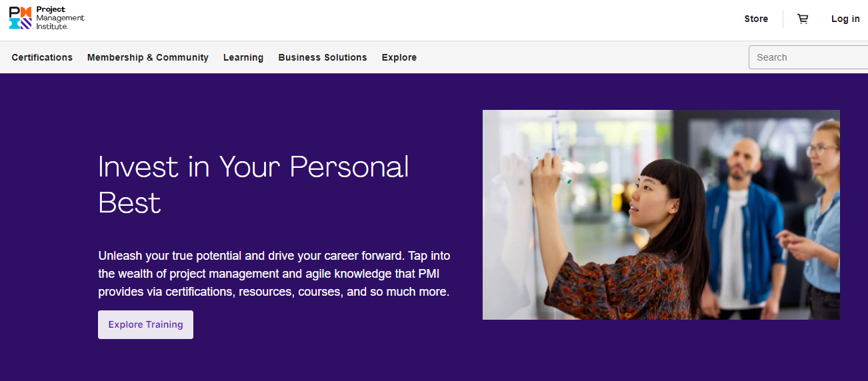Image resolution: width=868 pixels, height=381 pixels.
Task: Open the Membership & Community menu
Action: (148, 57)
